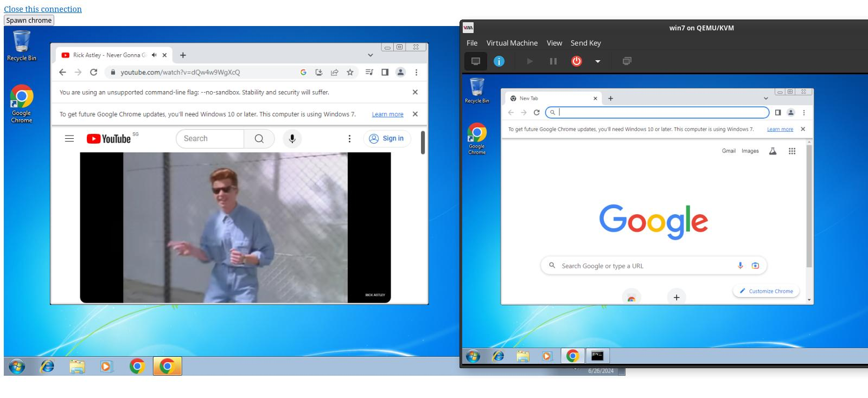Pause the virtual machine
The height and width of the screenshot is (398, 868).
(553, 61)
